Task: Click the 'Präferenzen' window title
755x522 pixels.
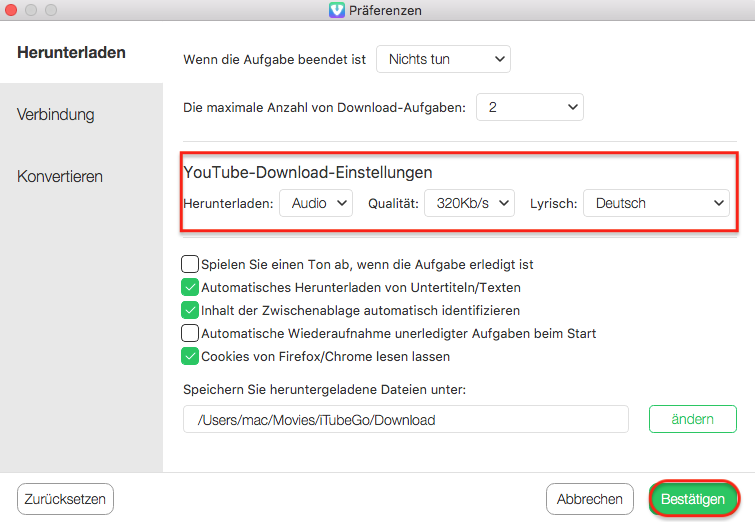Action: pyautogui.click(x=385, y=10)
